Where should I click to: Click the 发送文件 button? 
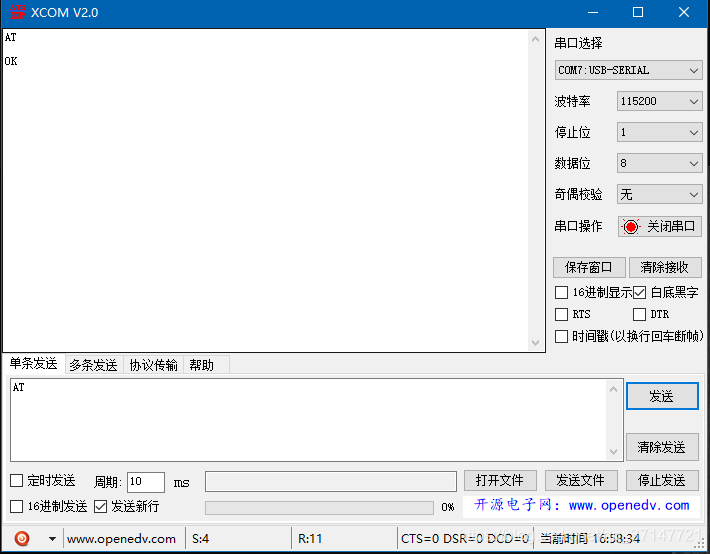[x=581, y=480]
